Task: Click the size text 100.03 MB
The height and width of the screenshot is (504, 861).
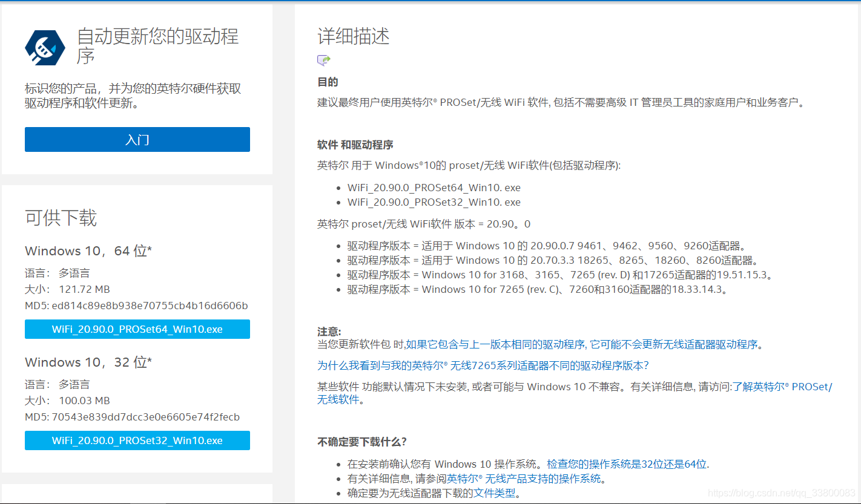Action: [84, 401]
